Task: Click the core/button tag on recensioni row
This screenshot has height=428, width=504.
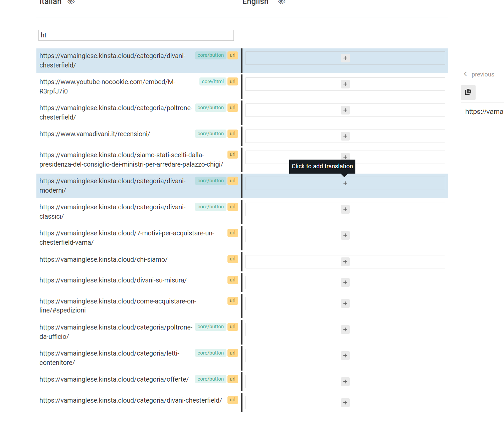Action: pyautogui.click(x=211, y=134)
